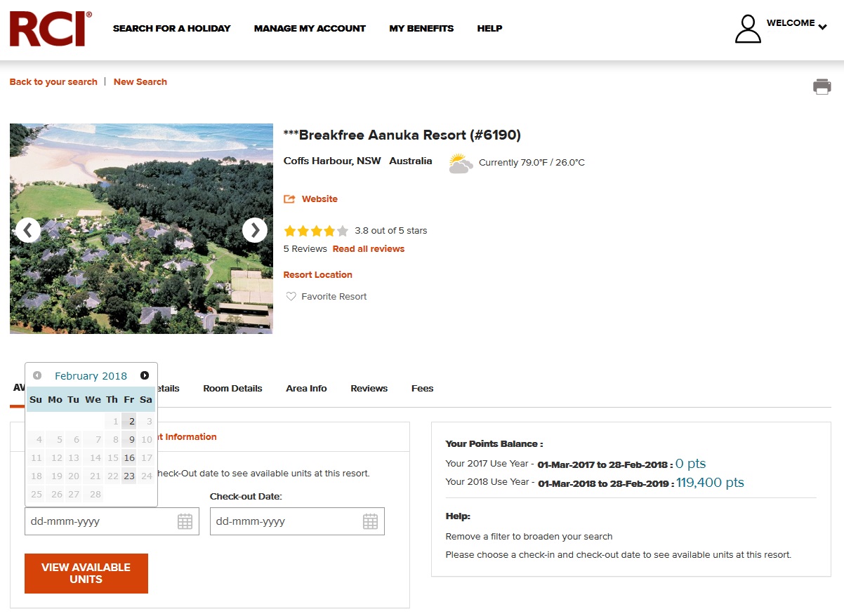Read all reviews link
Screen dimensions: 844x616
[x=369, y=249]
